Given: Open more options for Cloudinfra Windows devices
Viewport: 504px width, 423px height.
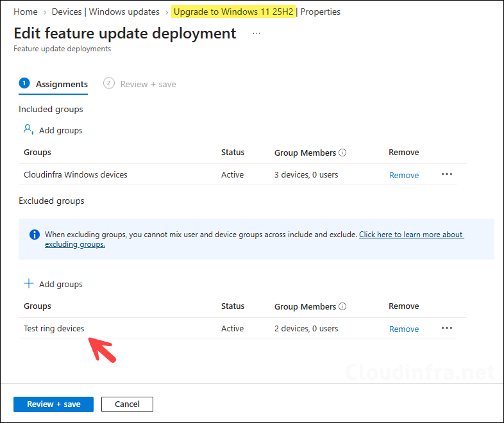Looking at the screenshot, I should (447, 174).
